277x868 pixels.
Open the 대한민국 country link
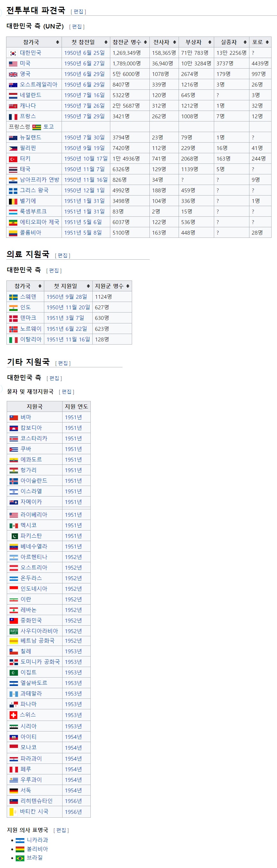coord(30,53)
